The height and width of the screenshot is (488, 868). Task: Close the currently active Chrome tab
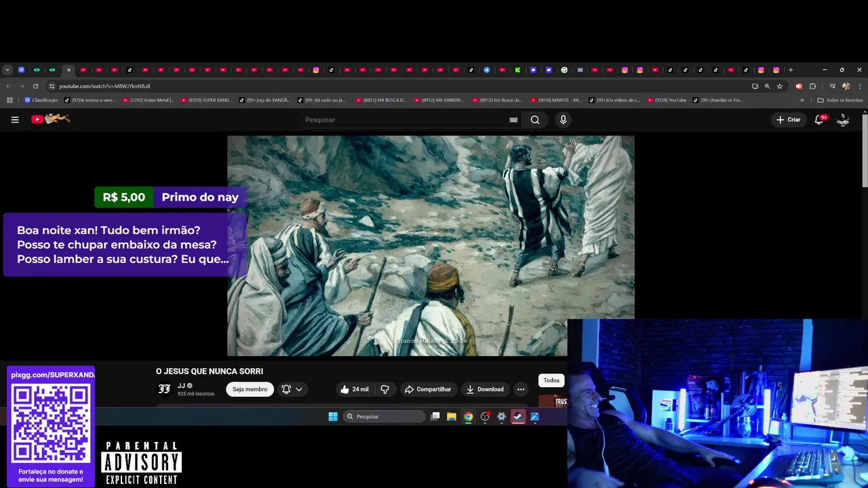click(x=68, y=70)
